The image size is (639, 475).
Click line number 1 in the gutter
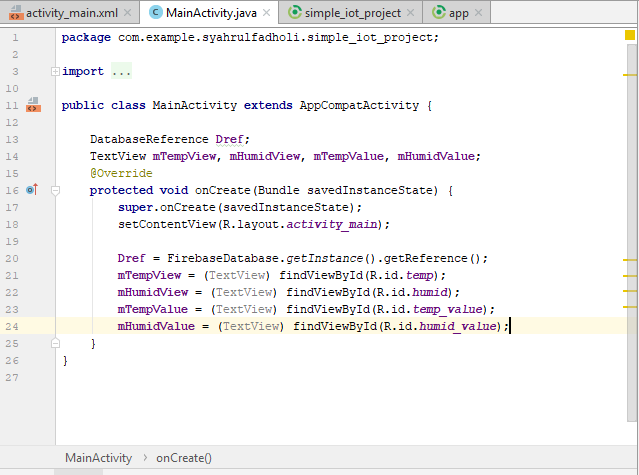pyautogui.click(x=15, y=37)
